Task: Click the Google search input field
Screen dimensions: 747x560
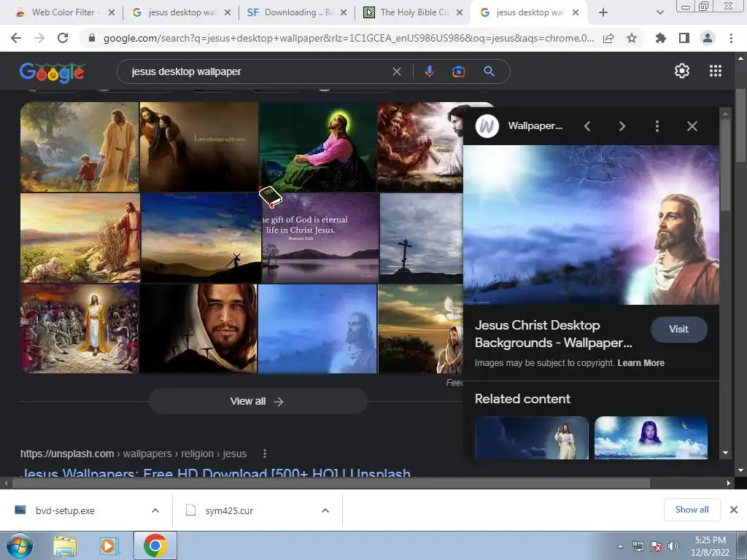Action: (x=258, y=71)
